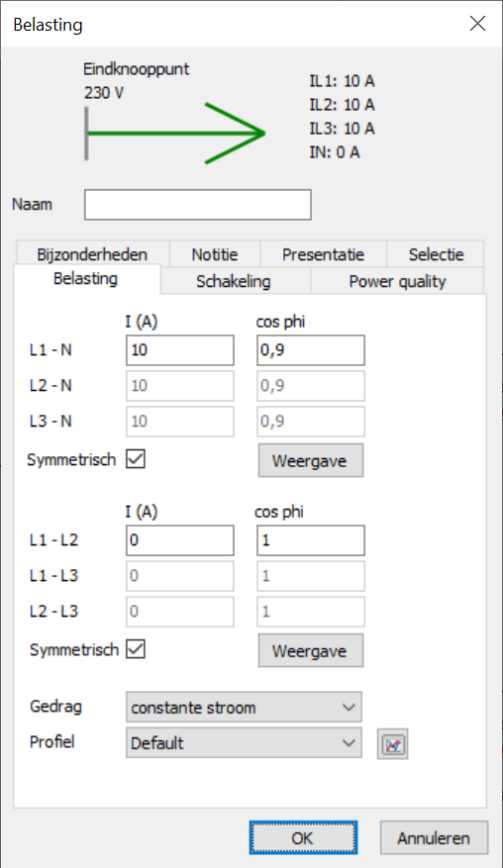Click the L1 - L3 cos phi field
Image resolution: width=503 pixels, height=868 pixels.
(x=311, y=576)
